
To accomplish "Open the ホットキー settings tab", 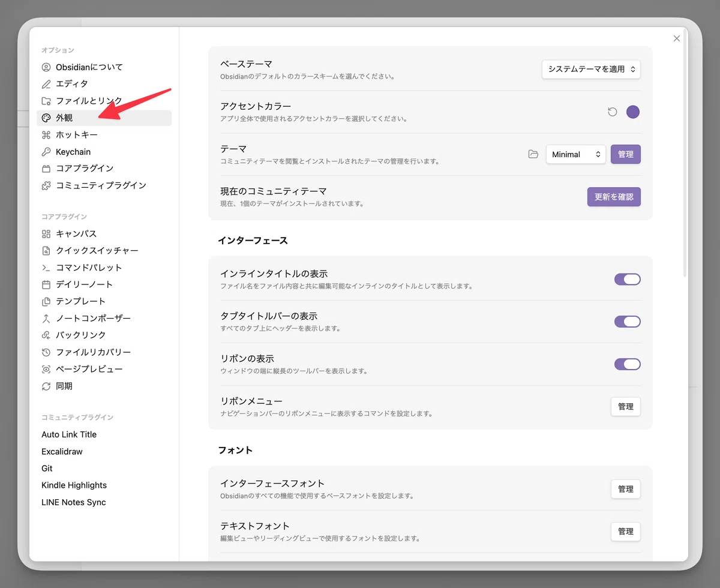I will click(x=104, y=135).
